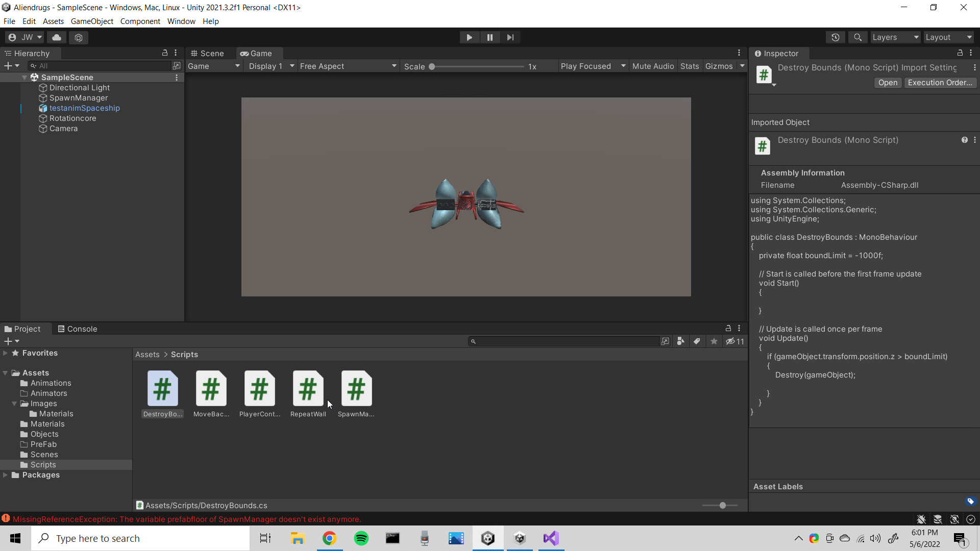The width and height of the screenshot is (980, 551).
Task: Collapse the SampleScene tree arrow
Action: tap(24, 78)
